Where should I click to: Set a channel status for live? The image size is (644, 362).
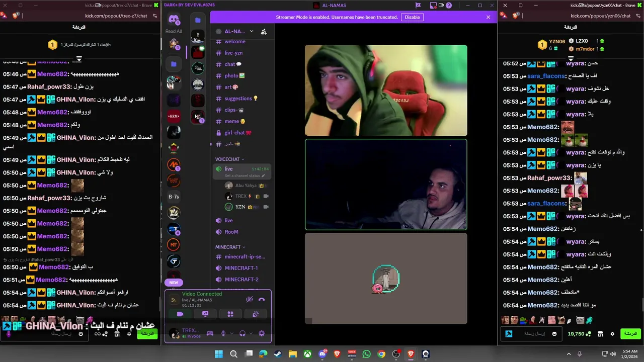[x=245, y=176]
